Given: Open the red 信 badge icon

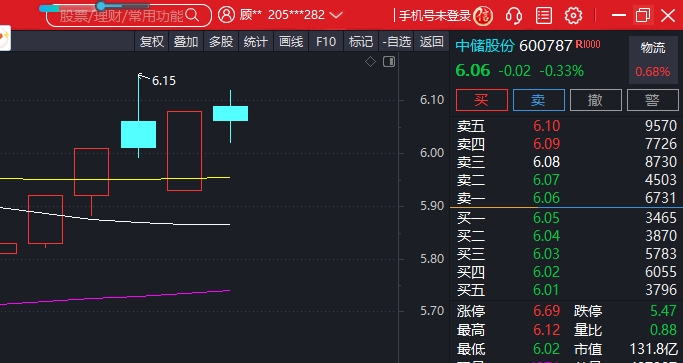Looking at the screenshot, I should 483,16.
